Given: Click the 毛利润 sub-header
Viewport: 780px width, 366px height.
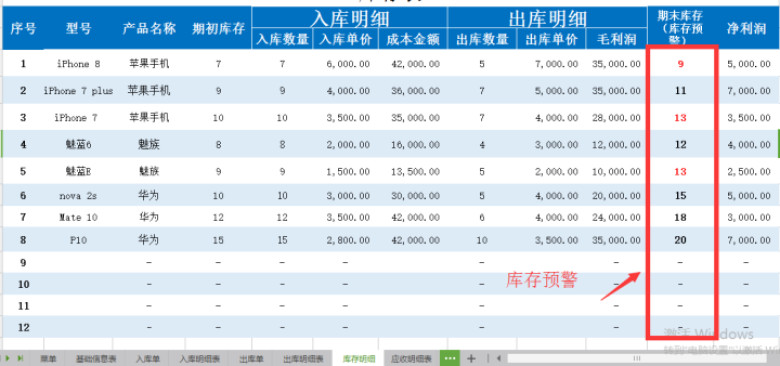Looking at the screenshot, I should coord(616,39).
